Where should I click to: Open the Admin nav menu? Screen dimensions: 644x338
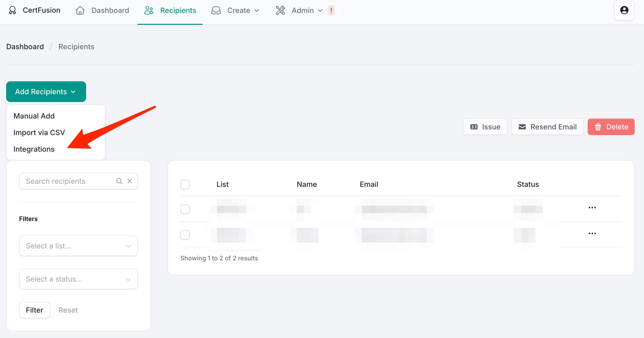pos(299,10)
